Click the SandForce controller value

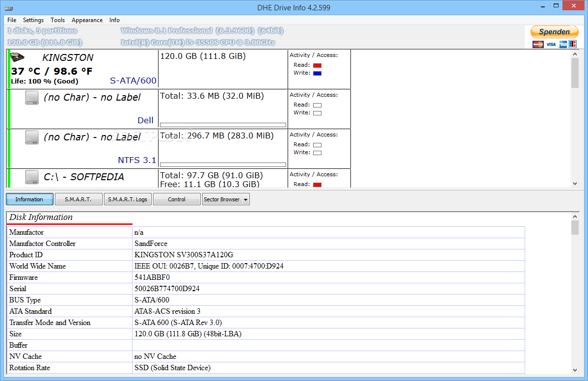[x=151, y=244]
